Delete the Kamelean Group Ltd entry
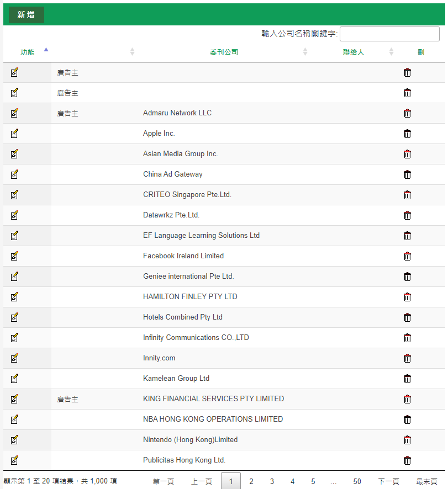 coord(407,379)
